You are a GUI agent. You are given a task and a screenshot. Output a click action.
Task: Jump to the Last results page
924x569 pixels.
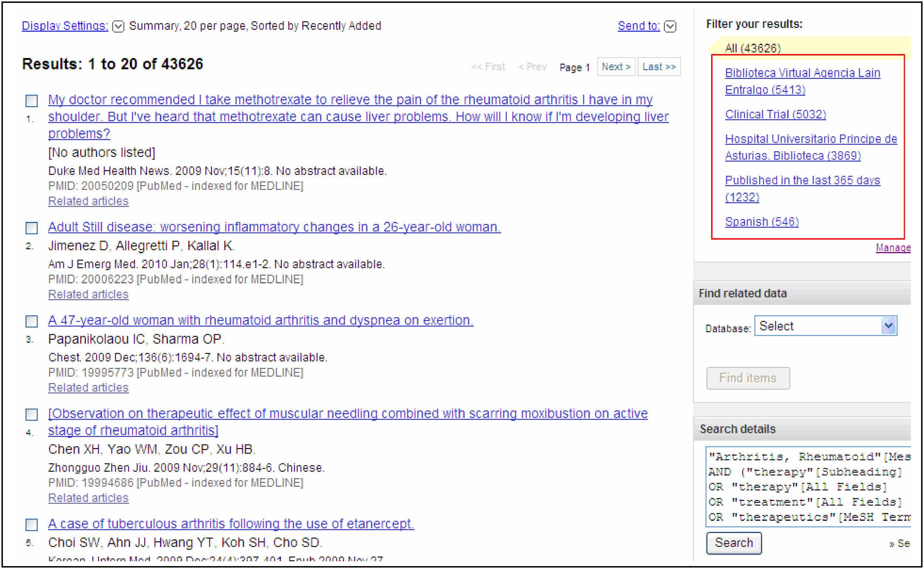click(659, 67)
